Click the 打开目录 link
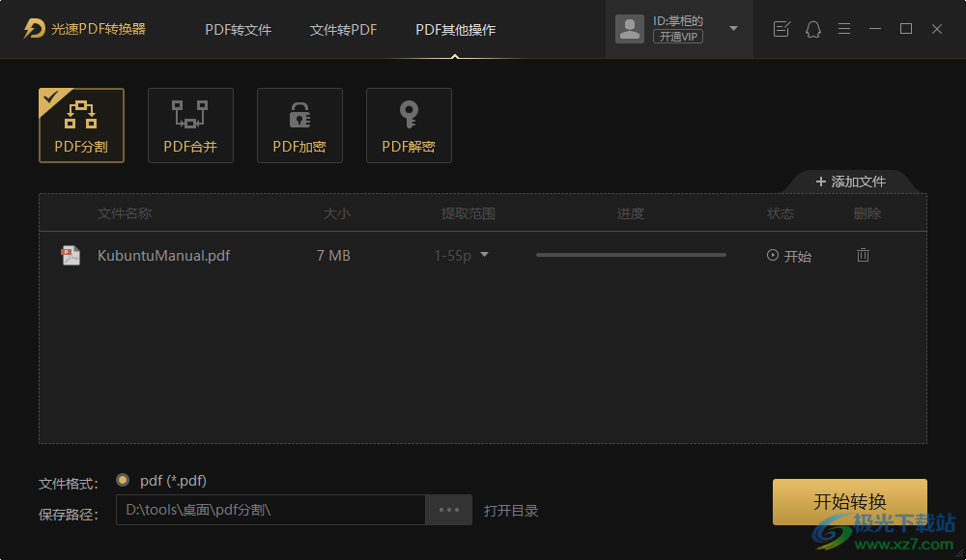 click(x=511, y=511)
